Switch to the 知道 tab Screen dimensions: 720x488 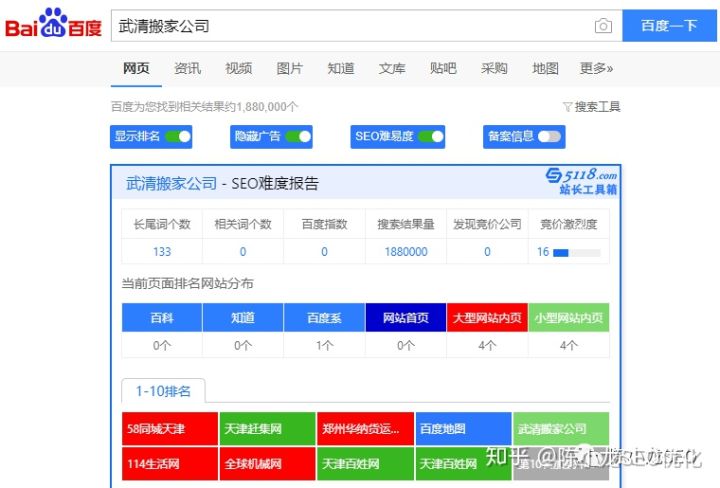[341, 68]
